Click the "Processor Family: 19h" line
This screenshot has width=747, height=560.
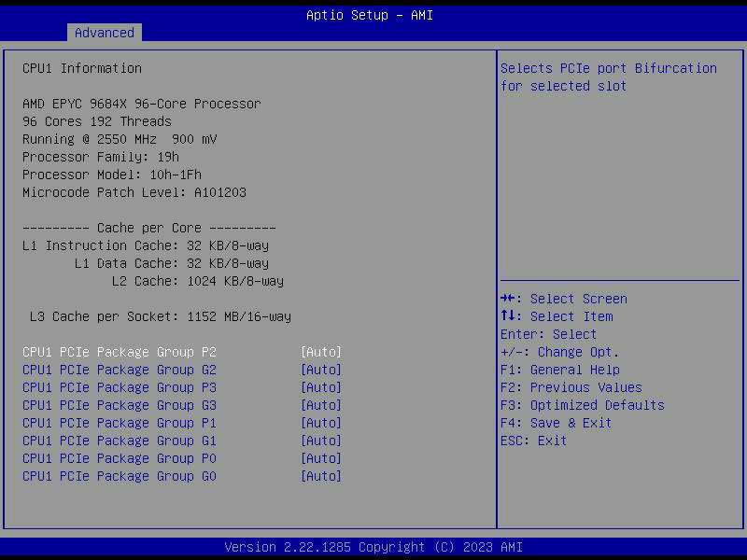click(101, 157)
